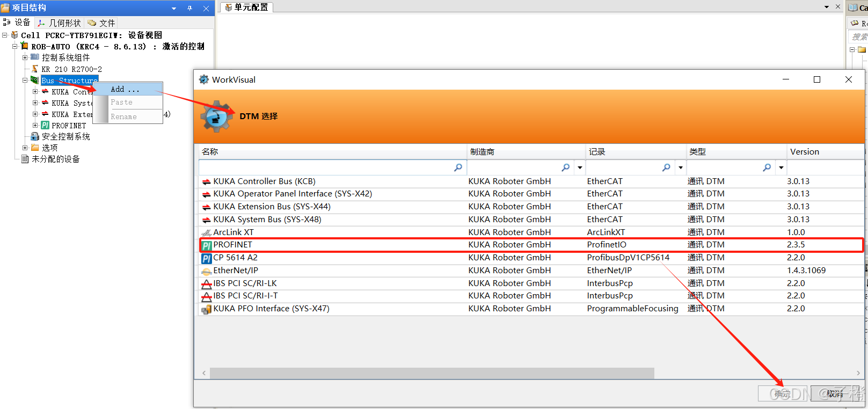The image size is (868, 409).
Task: Sort the list by the 记录 column header
Action: tap(636, 151)
